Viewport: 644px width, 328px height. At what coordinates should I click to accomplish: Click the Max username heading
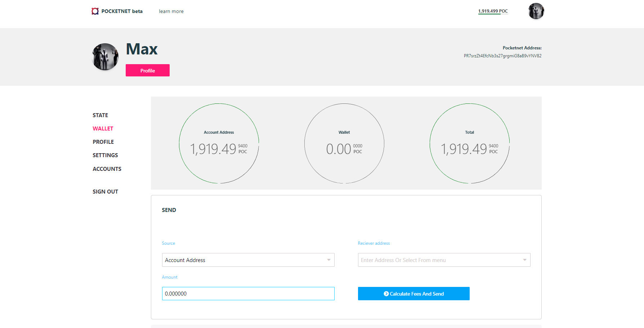[142, 49]
